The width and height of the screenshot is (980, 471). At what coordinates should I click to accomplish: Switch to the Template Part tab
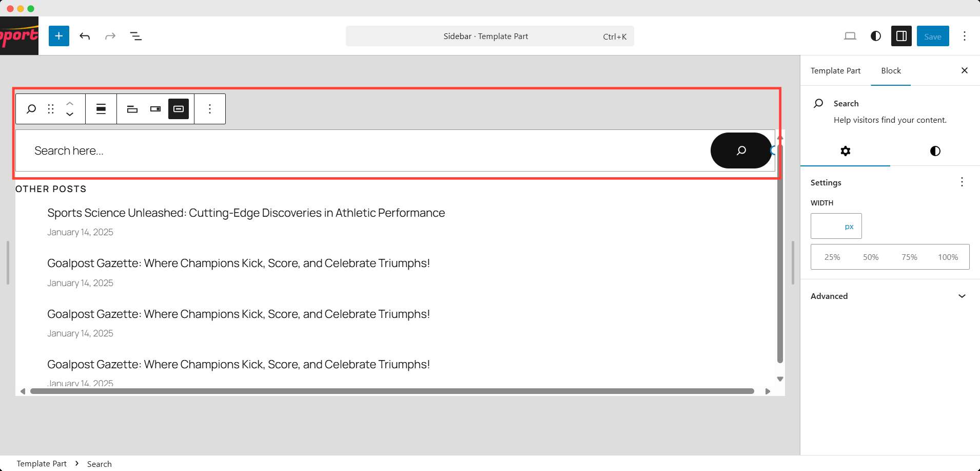[835, 70]
